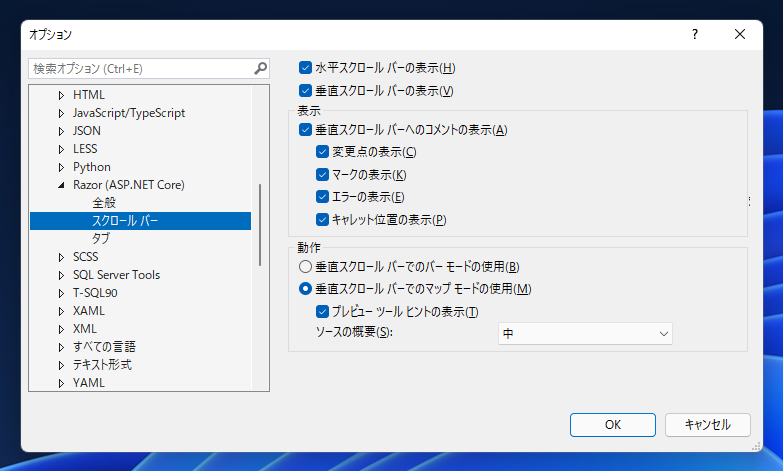
Task: Open the ソースの概要 dropdown
Action: pyautogui.click(x=585, y=334)
